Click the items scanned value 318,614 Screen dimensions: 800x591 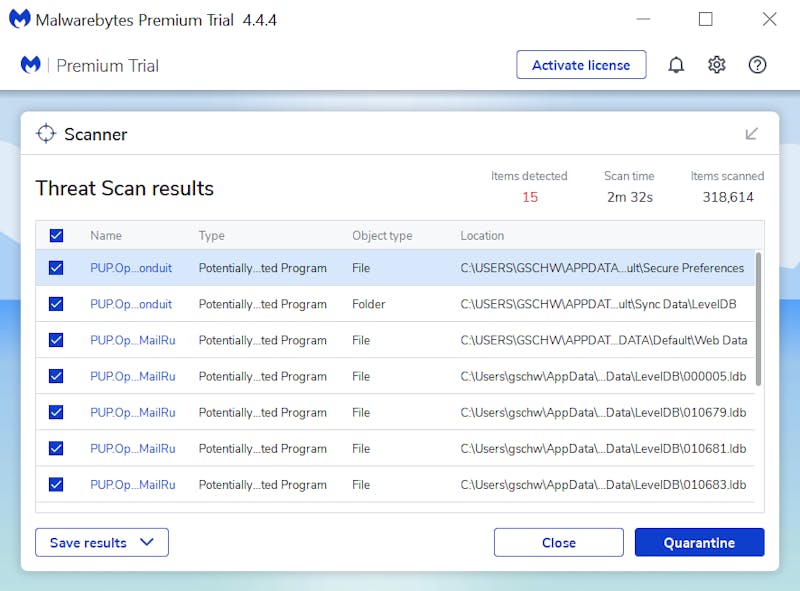(x=728, y=197)
